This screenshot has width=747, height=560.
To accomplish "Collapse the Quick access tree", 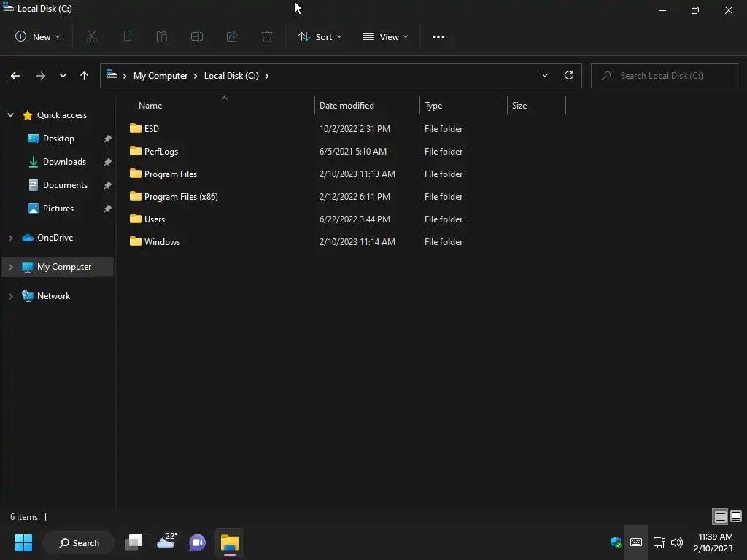I will click(10, 114).
